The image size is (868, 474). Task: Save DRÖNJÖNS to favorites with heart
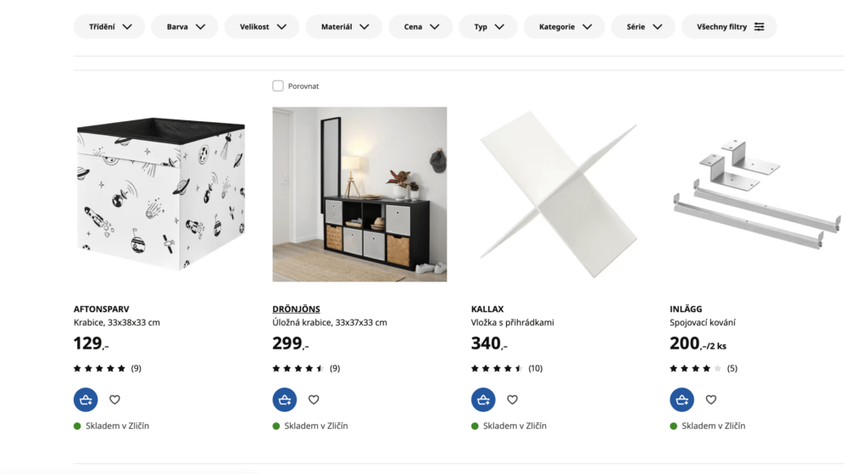[x=314, y=399]
